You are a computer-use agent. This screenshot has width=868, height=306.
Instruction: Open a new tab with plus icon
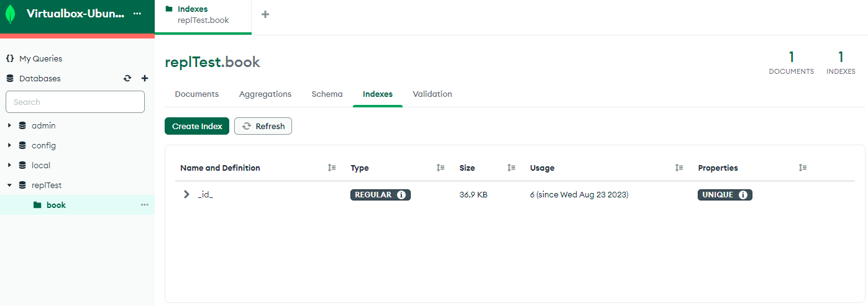click(265, 14)
